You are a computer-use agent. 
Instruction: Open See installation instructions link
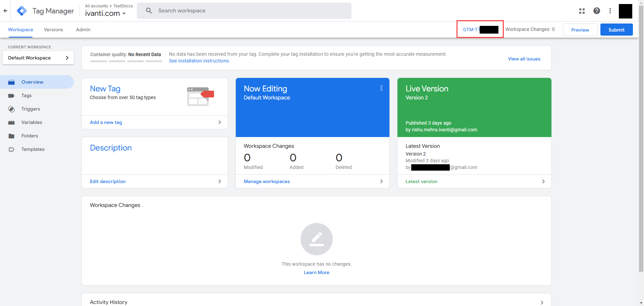pos(199,61)
